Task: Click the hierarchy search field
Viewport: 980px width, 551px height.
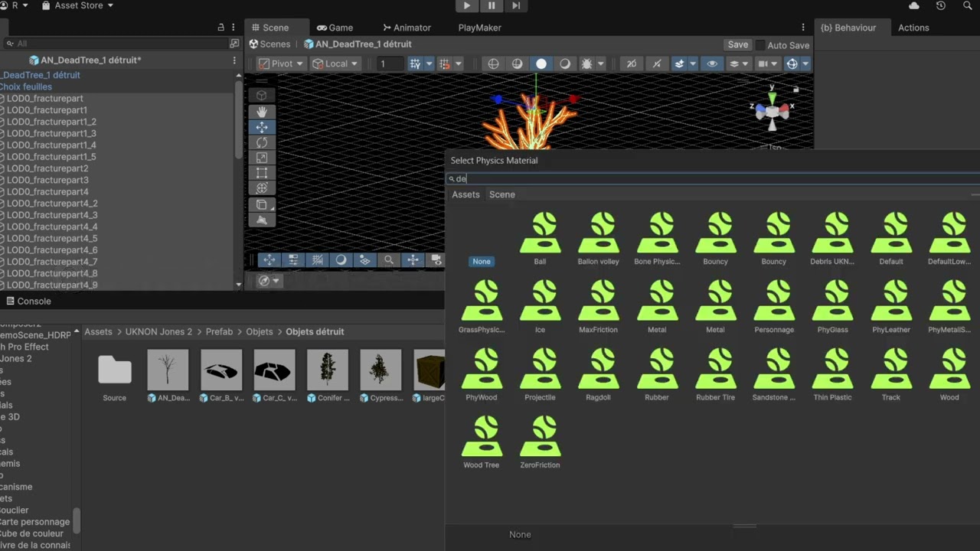Action: (119, 44)
